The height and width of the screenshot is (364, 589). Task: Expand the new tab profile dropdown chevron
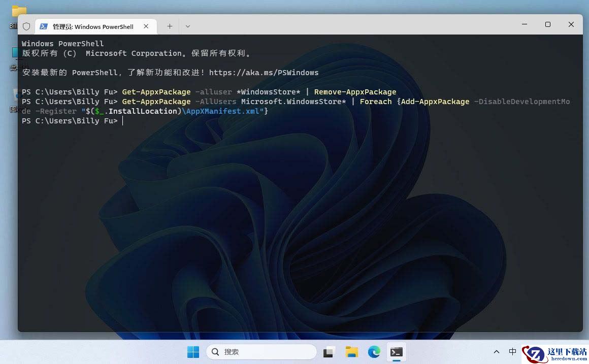[x=188, y=26]
